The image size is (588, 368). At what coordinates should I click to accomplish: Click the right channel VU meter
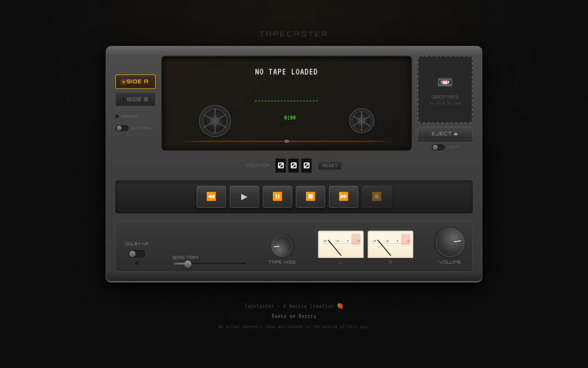(x=390, y=244)
